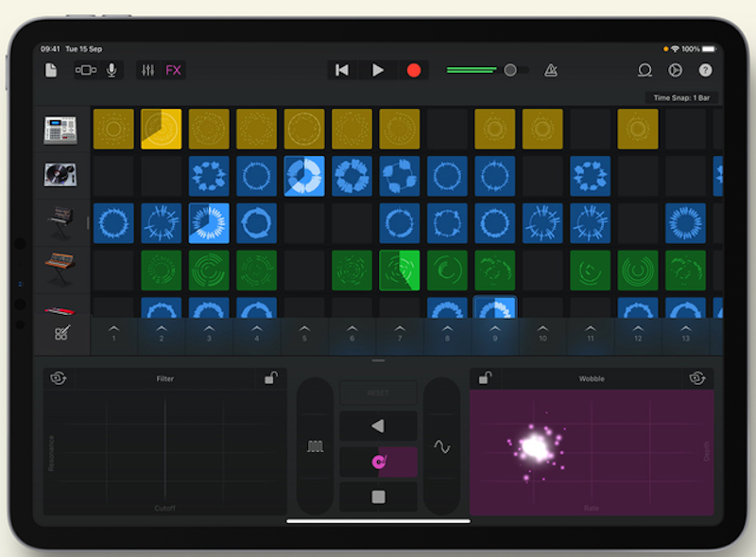Viewport: 756px width, 557px height.
Task: Adjust the master volume slider
Action: point(487,71)
